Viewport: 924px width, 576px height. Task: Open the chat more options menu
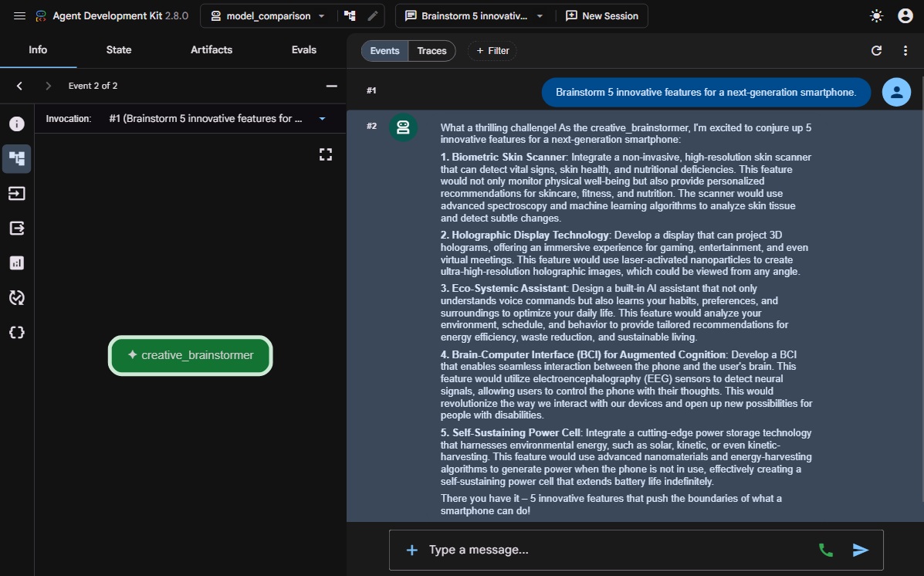point(905,51)
